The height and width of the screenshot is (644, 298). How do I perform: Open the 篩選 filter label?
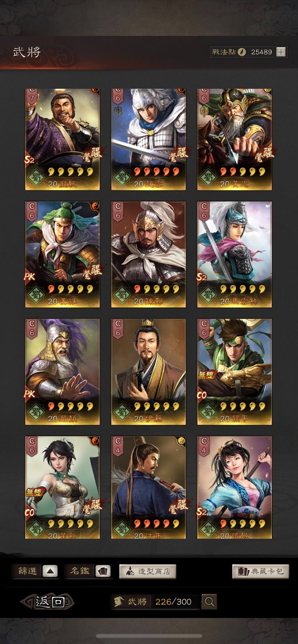(27, 571)
